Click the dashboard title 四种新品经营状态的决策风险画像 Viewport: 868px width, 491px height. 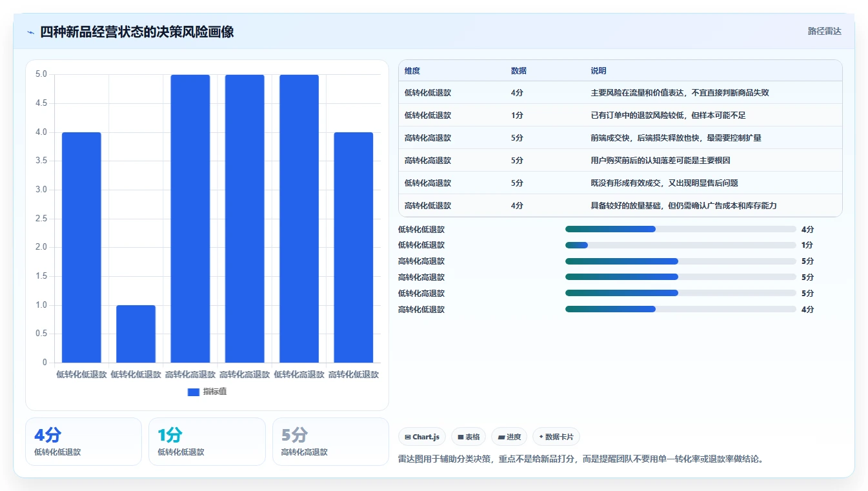pos(137,32)
